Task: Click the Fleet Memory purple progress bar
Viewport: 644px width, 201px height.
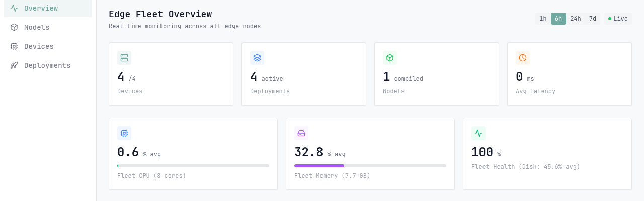Action: pos(370,166)
